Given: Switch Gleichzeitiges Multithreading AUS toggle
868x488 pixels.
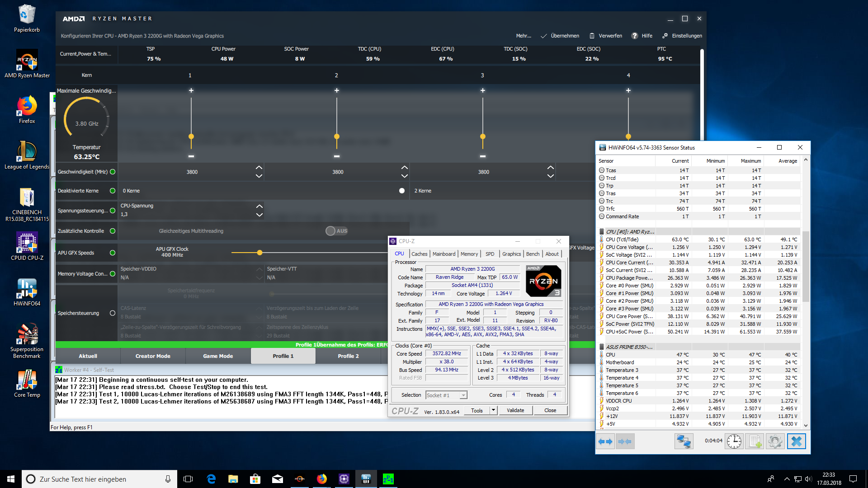Looking at the screenshot, I should click(337, 231).
